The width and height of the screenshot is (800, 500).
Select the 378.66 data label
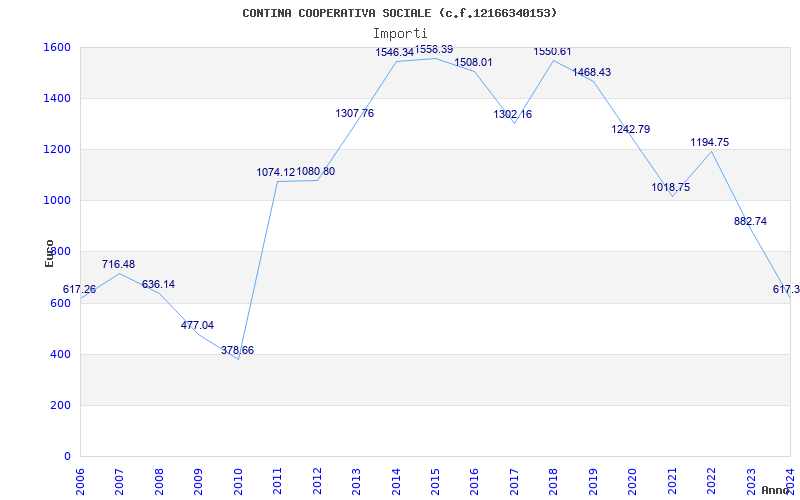(x=237, y=351)
